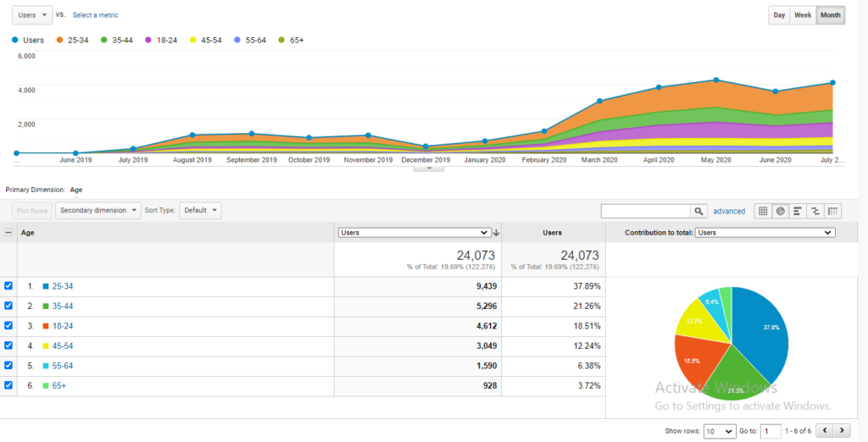Open the 45-54 age link
The image size is (868, 442).
click(63, 346)
